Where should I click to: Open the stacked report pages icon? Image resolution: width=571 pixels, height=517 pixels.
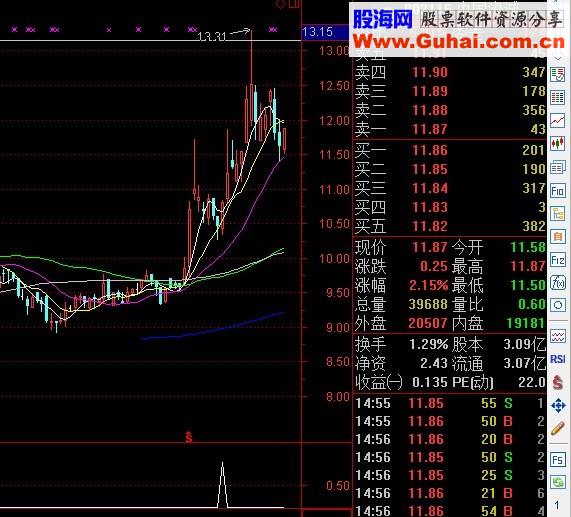(558, 167)
